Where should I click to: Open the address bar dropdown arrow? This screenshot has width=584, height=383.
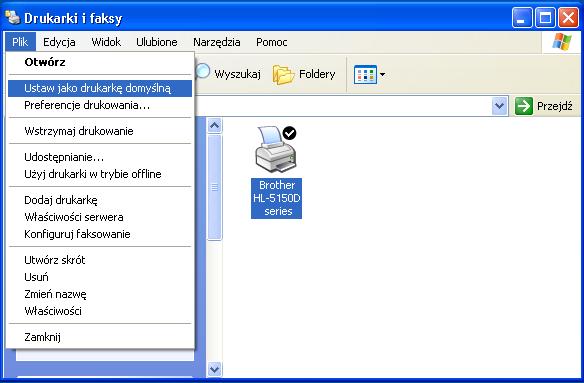pyautogui.click(x=499, y=106)
